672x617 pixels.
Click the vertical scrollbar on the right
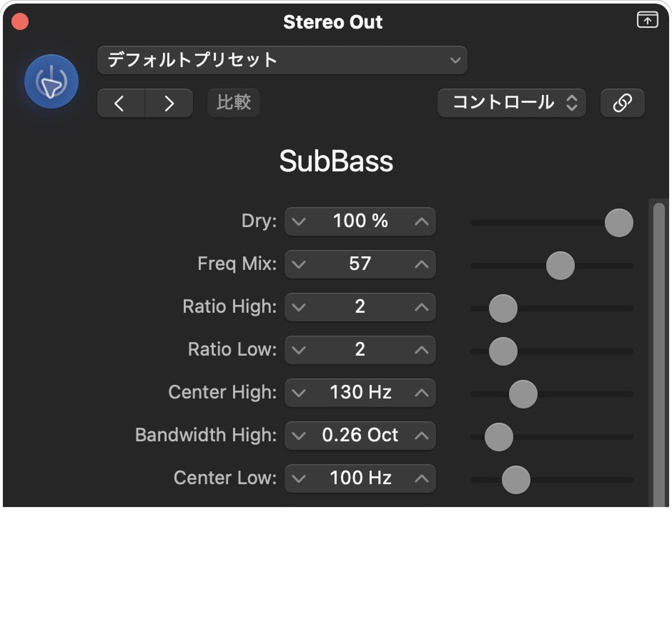tap(659, 355)
